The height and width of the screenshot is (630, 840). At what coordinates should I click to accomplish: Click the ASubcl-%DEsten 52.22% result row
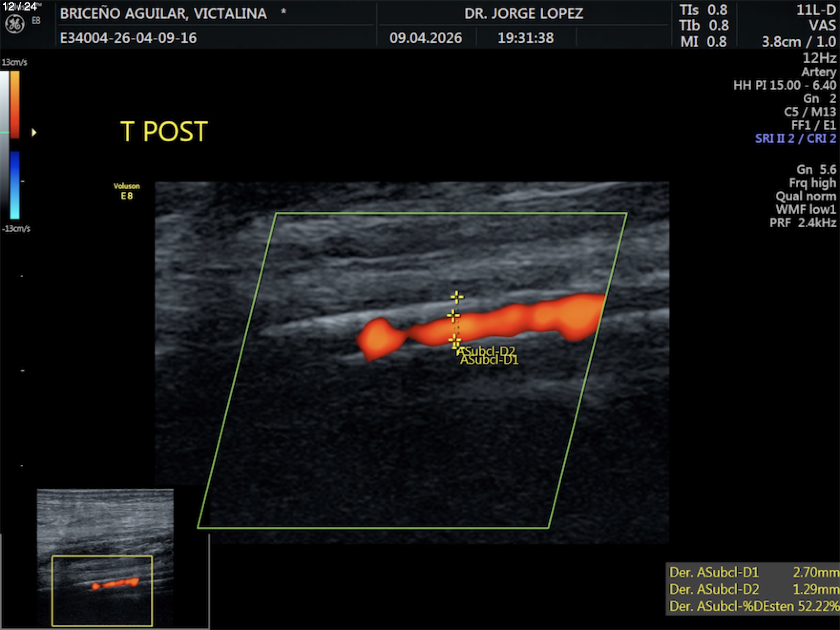[x=753, y=606]
